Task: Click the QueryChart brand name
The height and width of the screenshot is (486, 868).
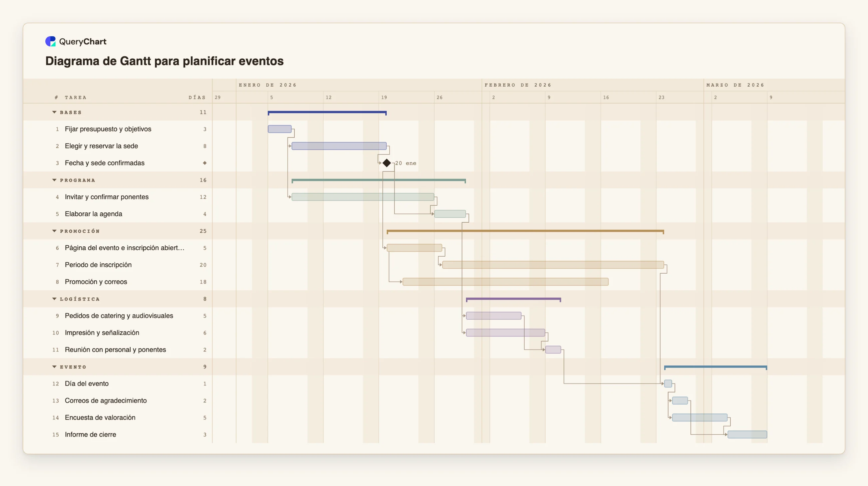Action: pos(83,41)
